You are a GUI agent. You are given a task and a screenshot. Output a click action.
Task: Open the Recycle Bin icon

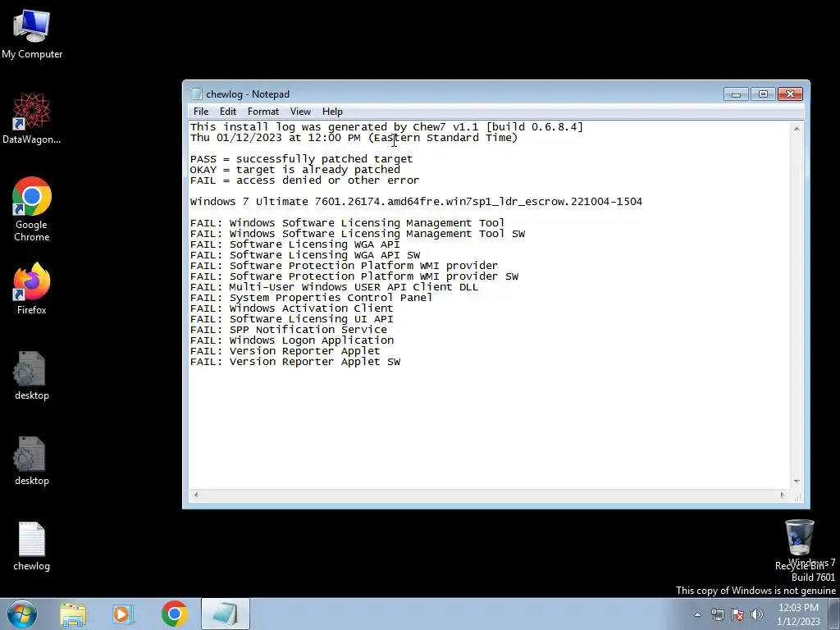799,544
